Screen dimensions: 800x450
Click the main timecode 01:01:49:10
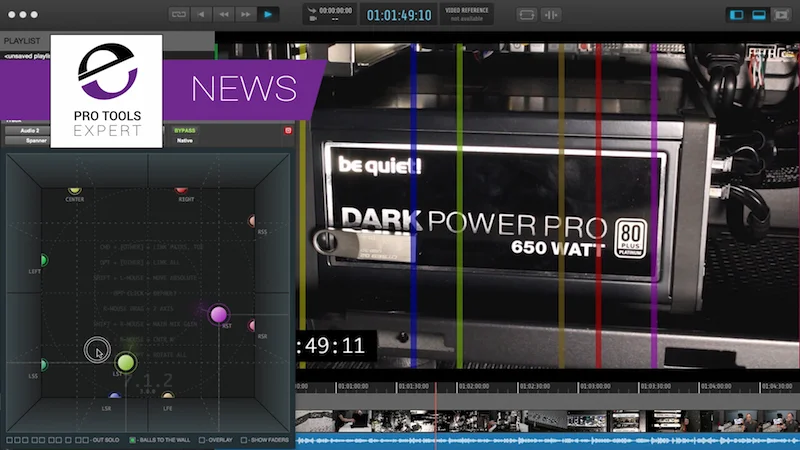[x=399, y=15]
